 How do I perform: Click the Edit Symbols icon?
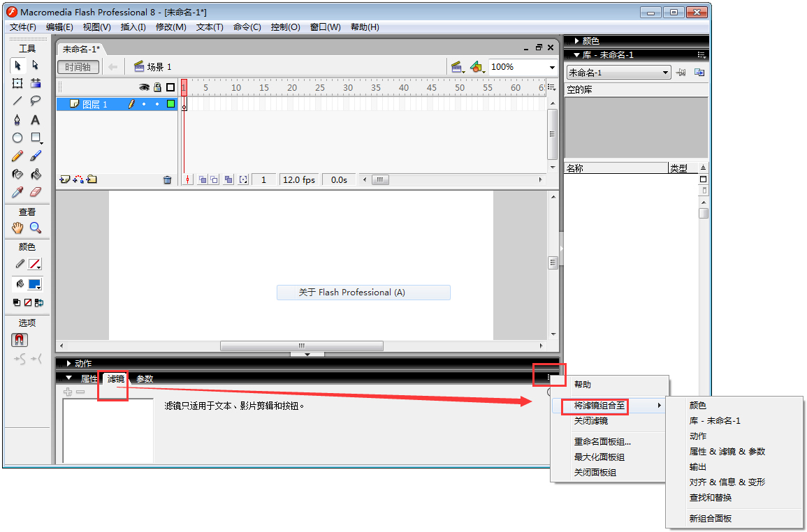(477, 67)
